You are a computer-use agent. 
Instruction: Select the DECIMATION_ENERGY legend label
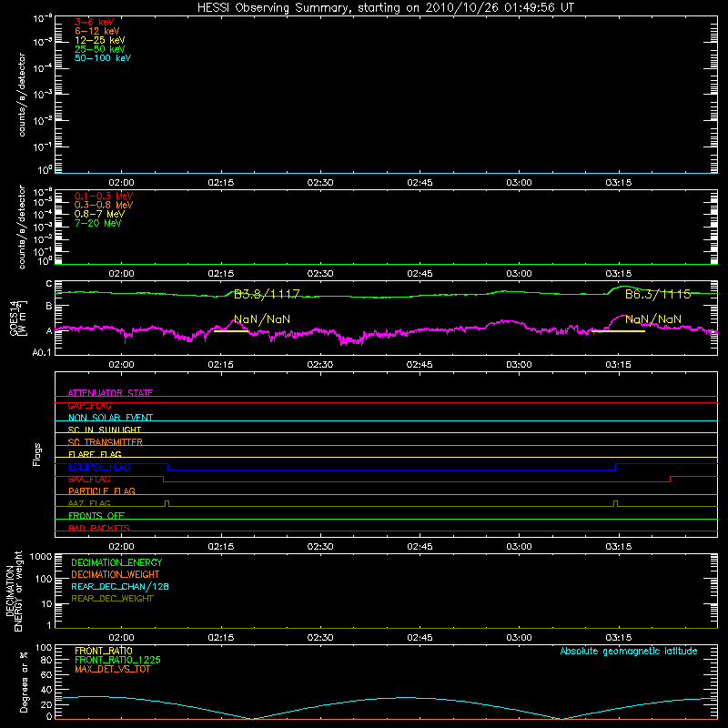(116, 562)
